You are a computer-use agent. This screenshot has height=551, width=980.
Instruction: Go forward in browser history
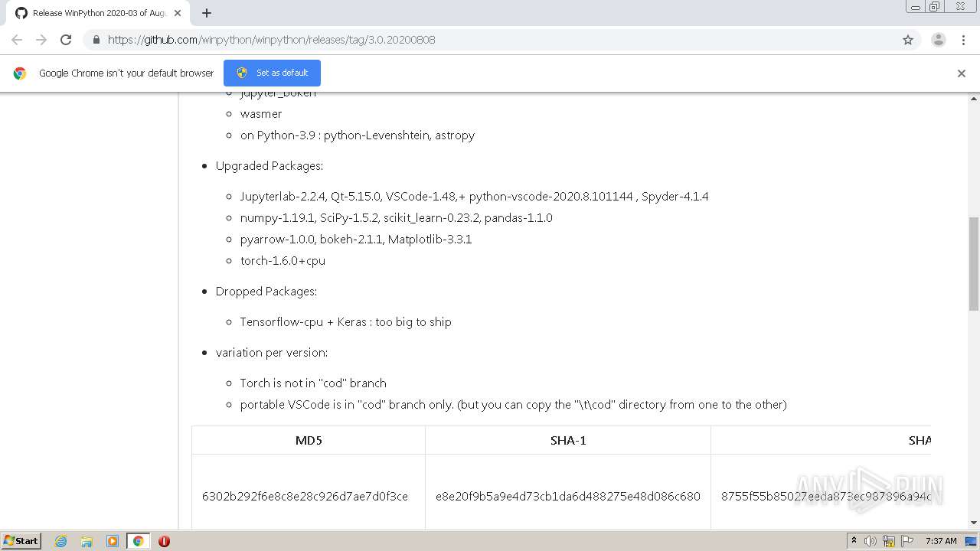41,40
